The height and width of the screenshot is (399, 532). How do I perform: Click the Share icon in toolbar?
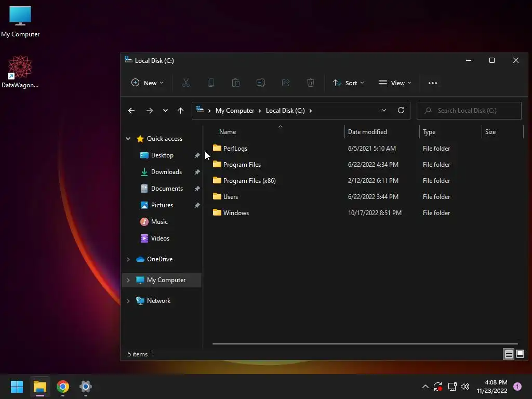click(x=286, y=83)
